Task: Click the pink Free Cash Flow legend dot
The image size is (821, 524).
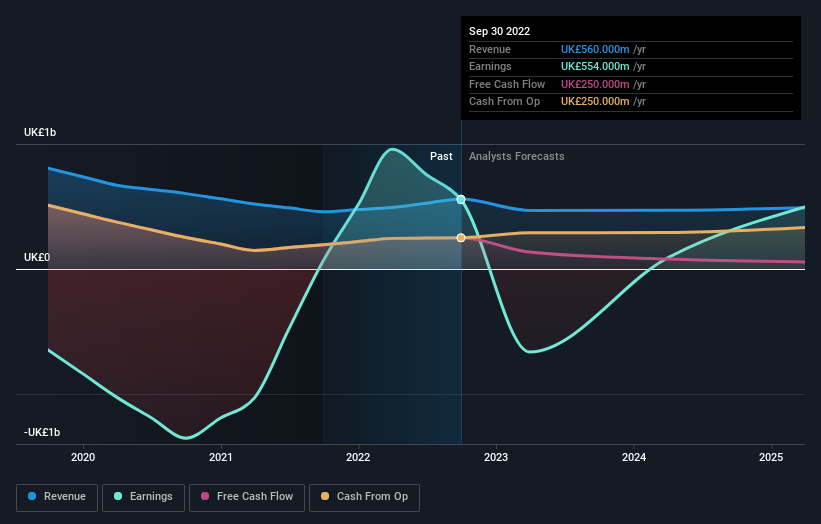Action: coord(205,496)
